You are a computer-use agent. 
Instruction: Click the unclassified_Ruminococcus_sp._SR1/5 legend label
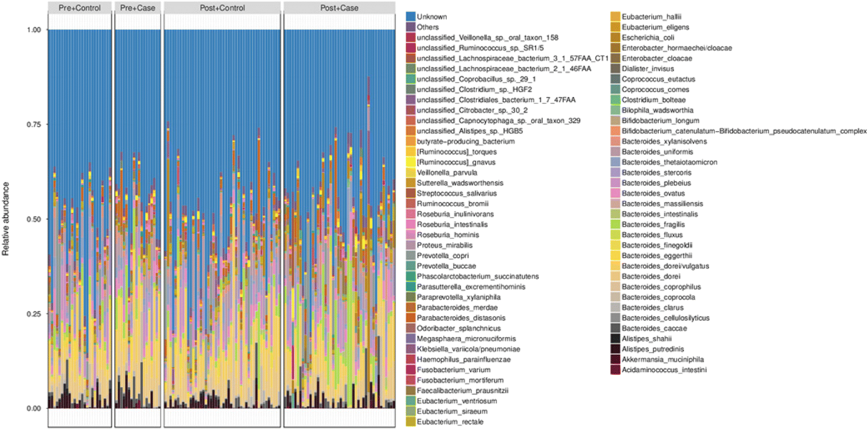click(480, 48)
